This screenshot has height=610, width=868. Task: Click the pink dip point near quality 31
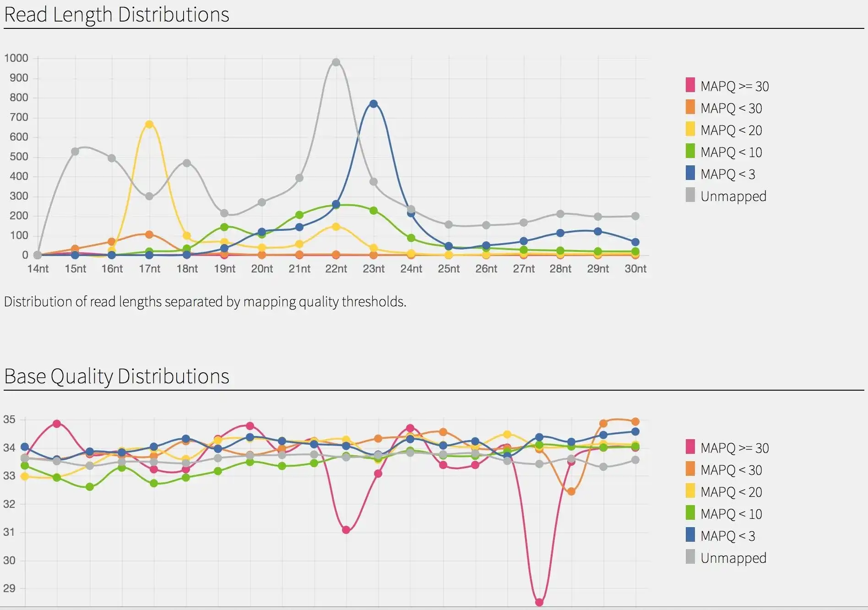[x=346, y=530]
